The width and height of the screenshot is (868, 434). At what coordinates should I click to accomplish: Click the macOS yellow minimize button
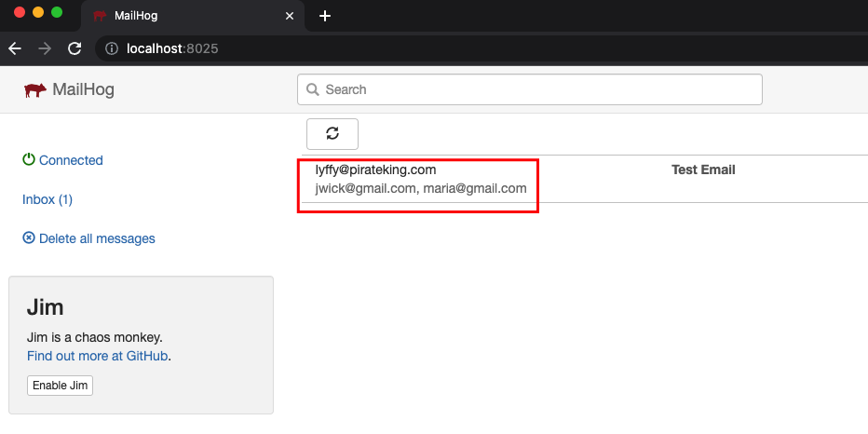(38, 12)
